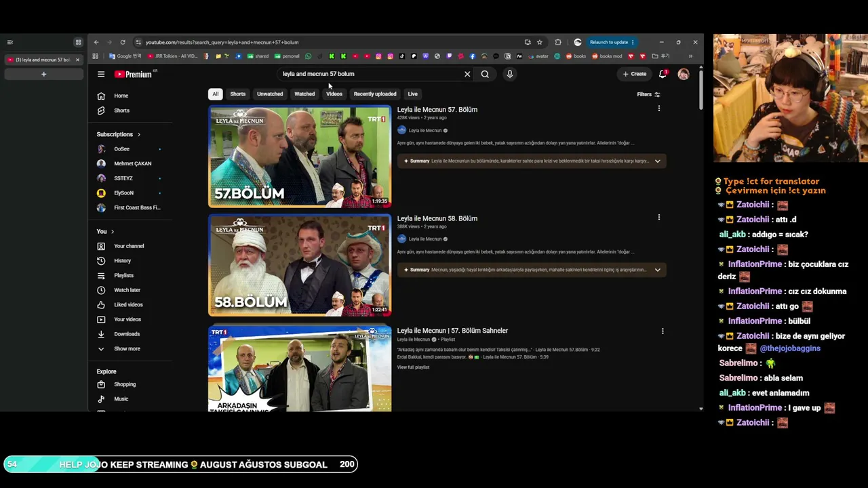This screenshot has height=488, width=868.
Task: Show more sidebar items
Action: click(x=129, y=349)
